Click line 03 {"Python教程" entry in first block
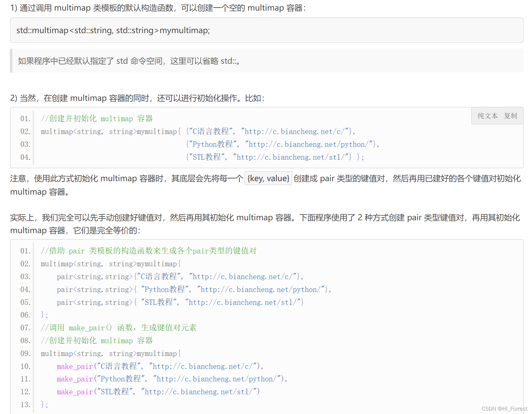The height and width of the screenshot is (414, 532). 282,144
